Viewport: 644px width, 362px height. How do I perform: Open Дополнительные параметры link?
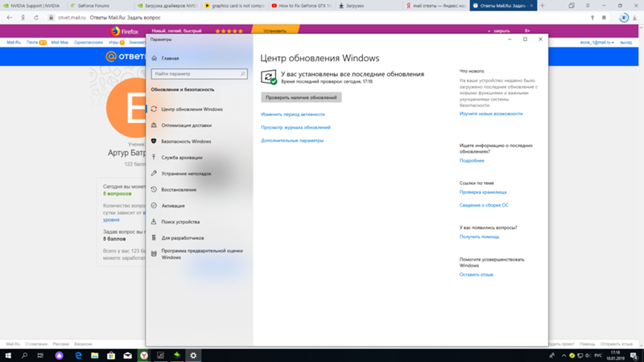click(x=292, y=140)
